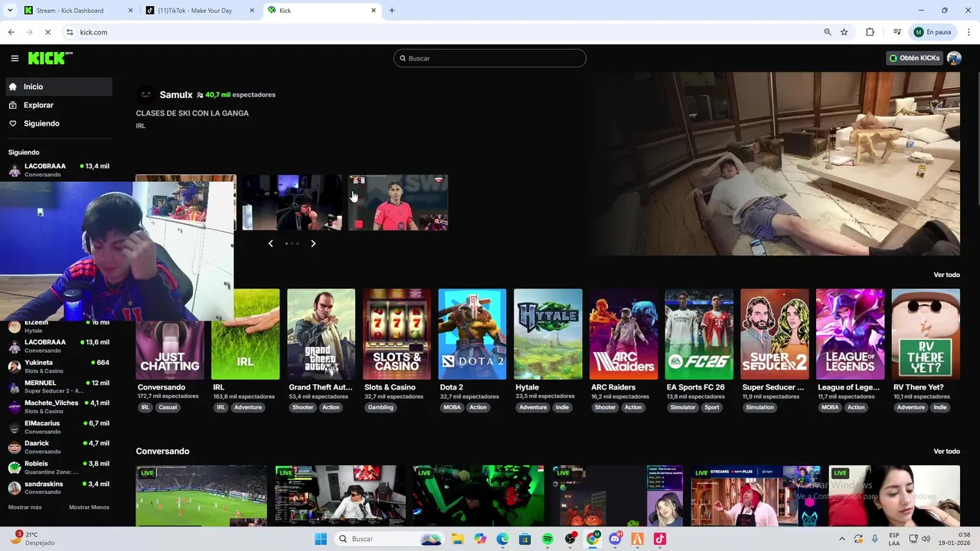Screen dimensions: 980x551
Task: Open ElMacarius in following list
Action: point(58,427)
